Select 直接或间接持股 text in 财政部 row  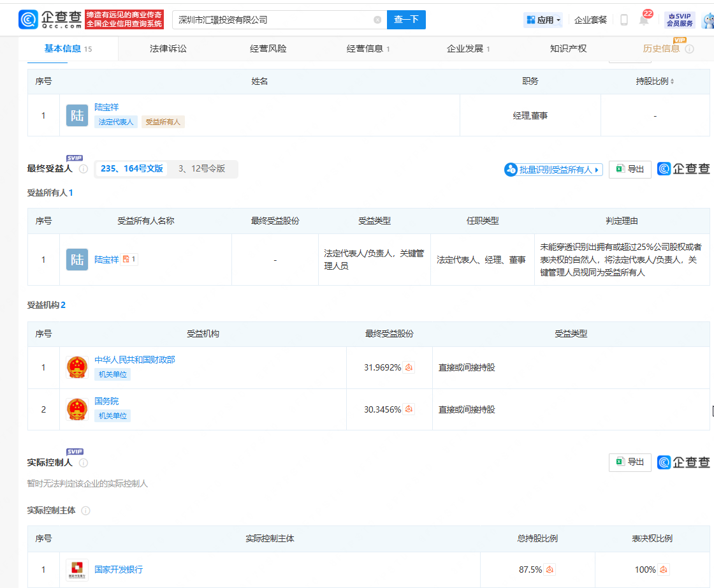(466, 367)
